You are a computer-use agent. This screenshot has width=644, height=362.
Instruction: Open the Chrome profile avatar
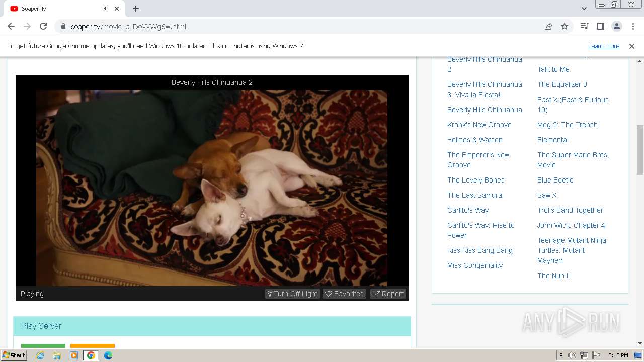pos(616,26)
